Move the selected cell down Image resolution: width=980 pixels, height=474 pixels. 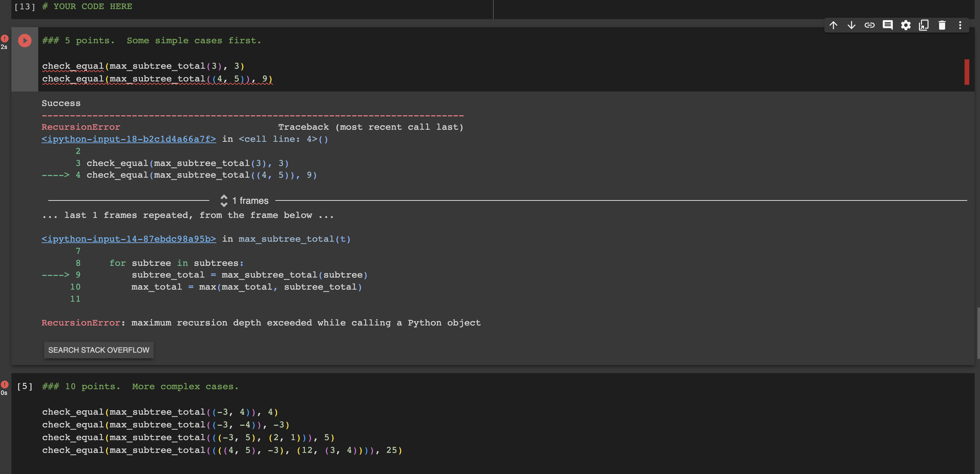click(852, 25)
